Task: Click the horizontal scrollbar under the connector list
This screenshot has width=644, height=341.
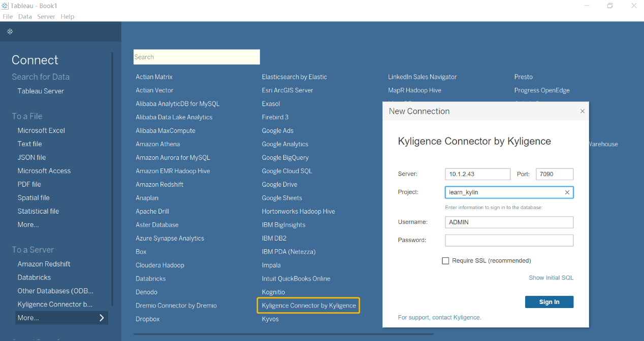Action: tap(283, 334)
